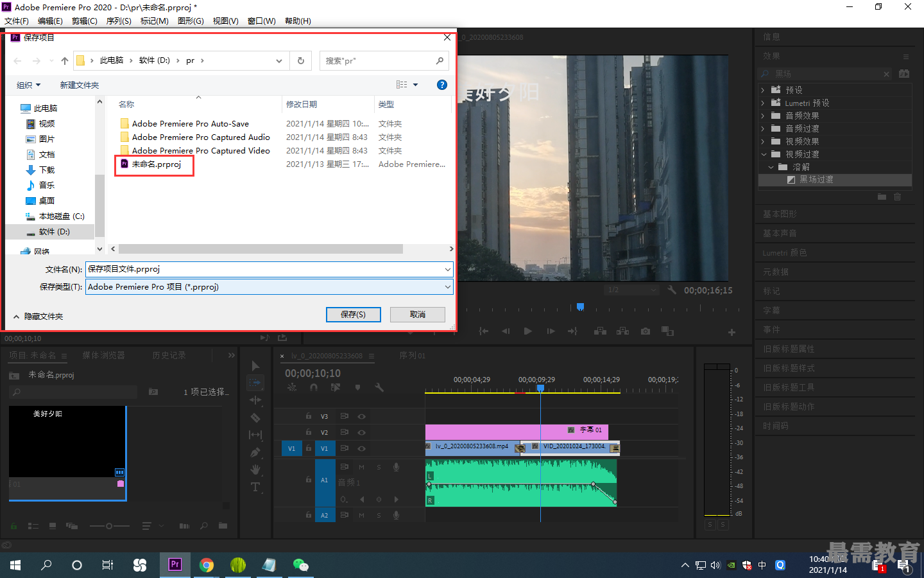
Task: Toggle the V2 track eye visibility
Action: (361, 432)
